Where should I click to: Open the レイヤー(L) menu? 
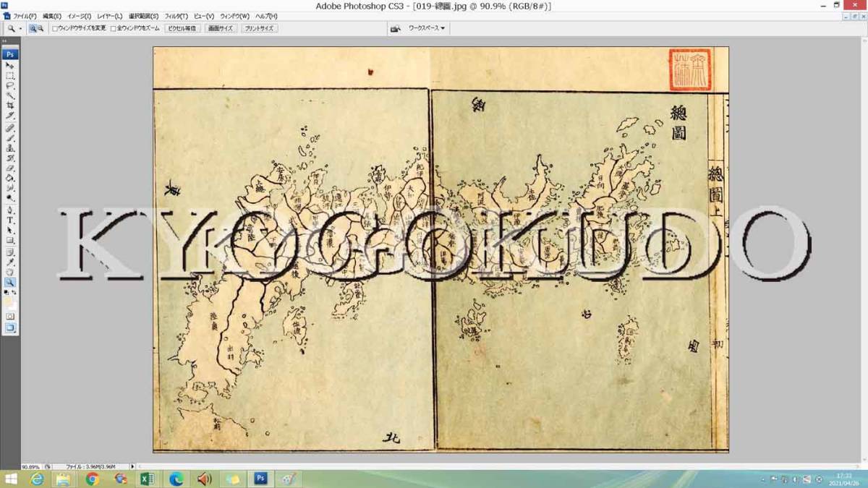click(x=110, y=16)
